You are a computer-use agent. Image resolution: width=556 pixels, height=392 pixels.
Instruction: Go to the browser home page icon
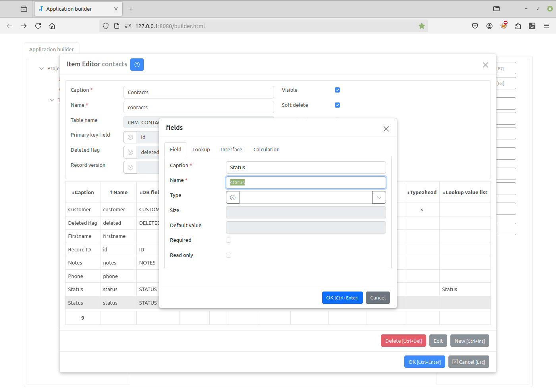(52, 26)
